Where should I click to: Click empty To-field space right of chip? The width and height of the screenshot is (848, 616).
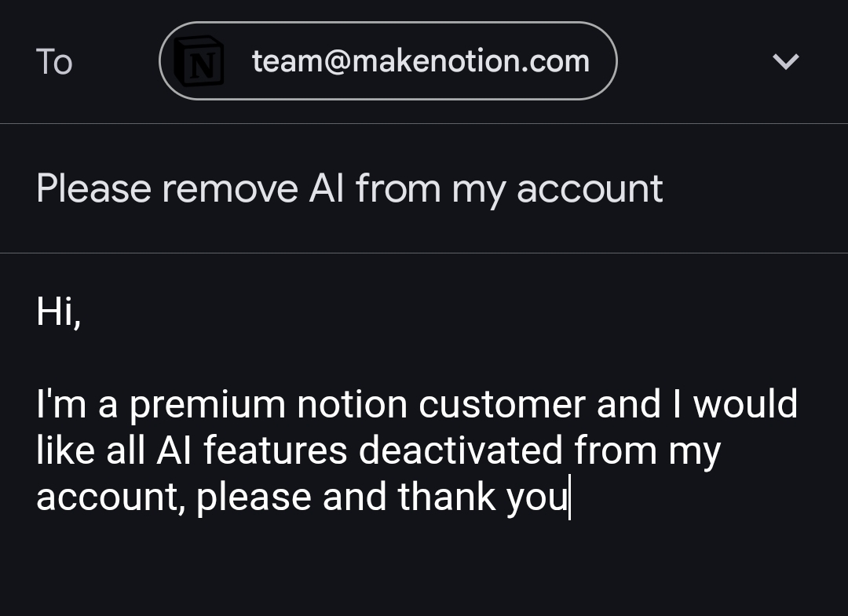pyautogui.click(x=691, y=61)
